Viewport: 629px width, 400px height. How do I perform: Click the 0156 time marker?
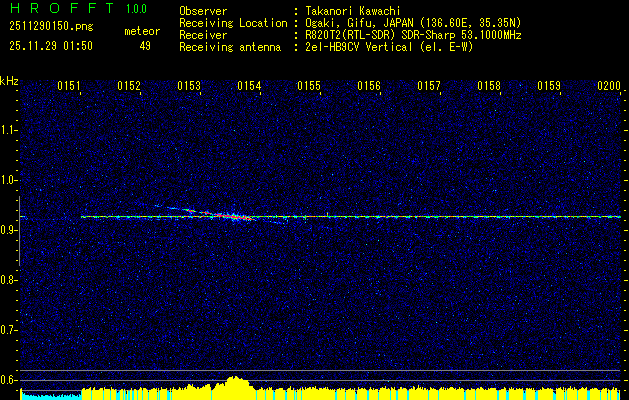click(x=369, y=86)
